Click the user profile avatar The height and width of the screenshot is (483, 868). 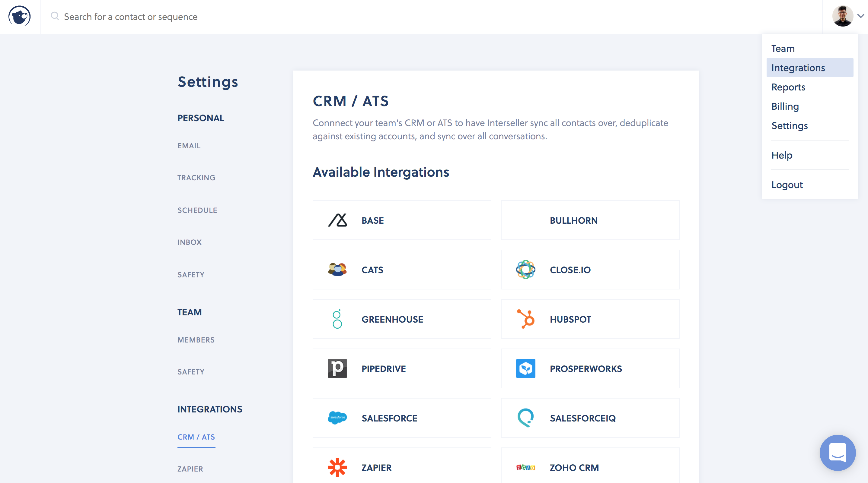843,16
